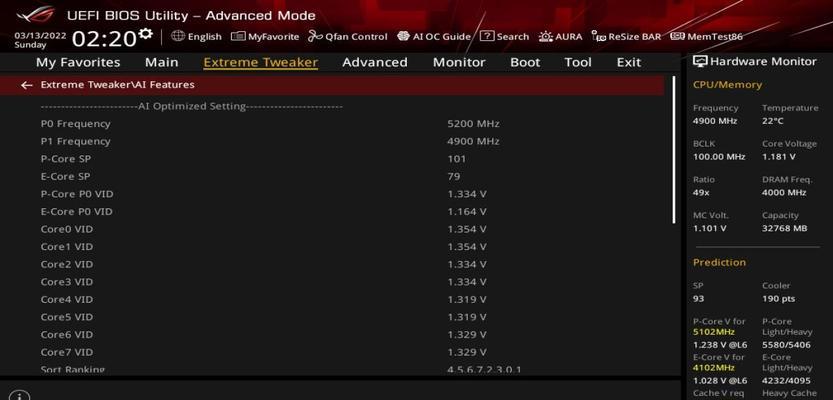Switch to the Main tab
833x400 pixels.
[x=162, y=62]
